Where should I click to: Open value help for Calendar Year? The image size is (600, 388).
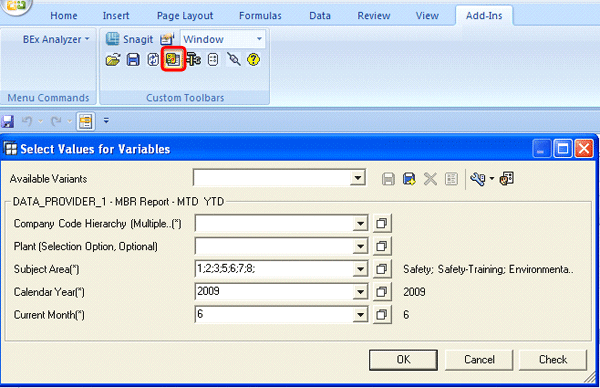(382, 292)
